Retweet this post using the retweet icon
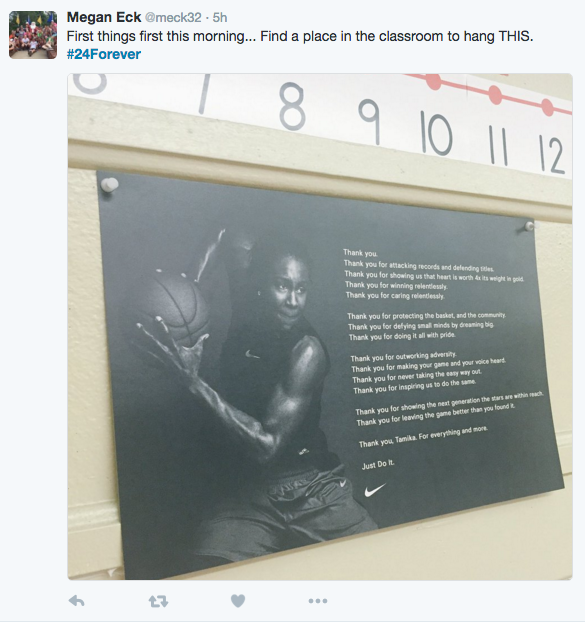Image resolution: width=585 pixels, height=622 pixels. (x=158, y=601)
